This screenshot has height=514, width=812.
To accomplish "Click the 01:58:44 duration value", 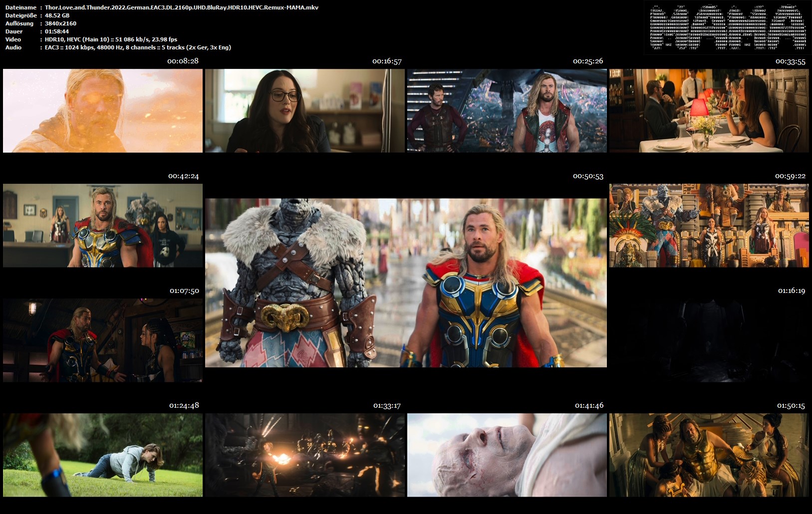I will pos(57,31).
